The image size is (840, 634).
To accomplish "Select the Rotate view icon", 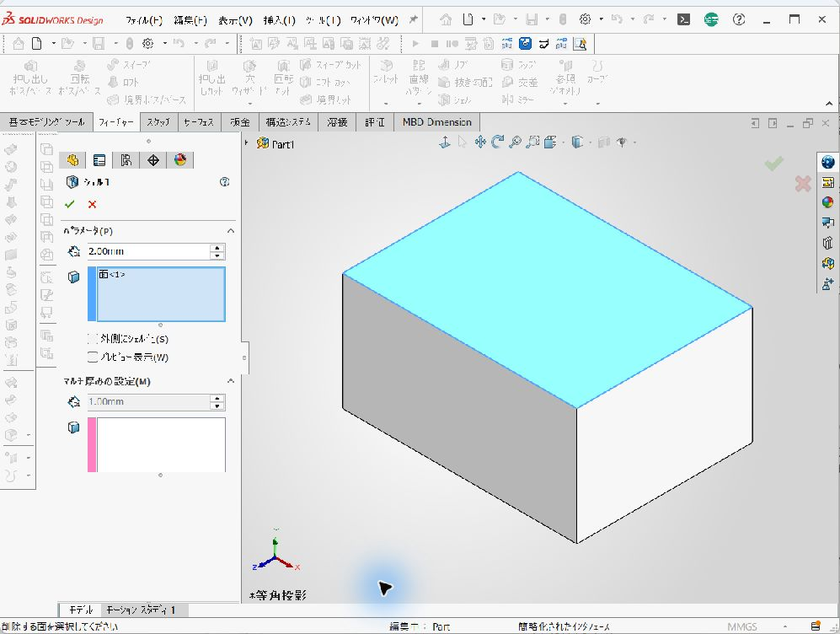I will click(x=498, y=142).
